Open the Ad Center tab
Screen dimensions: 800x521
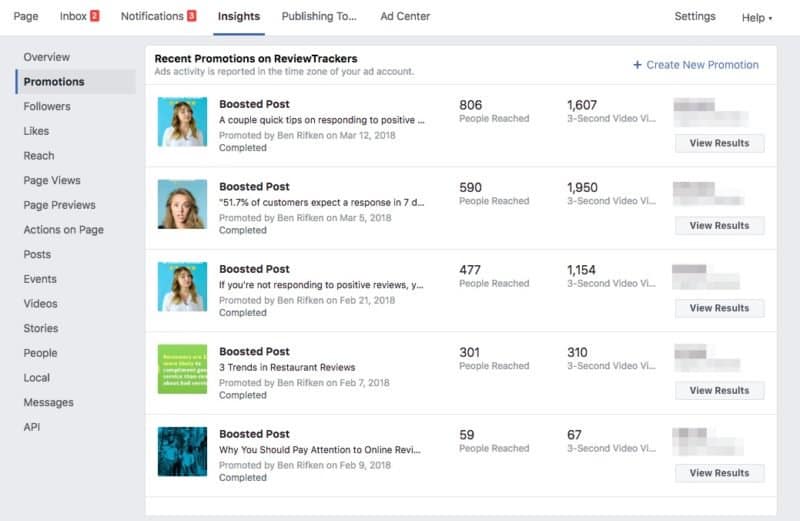point(405,16)
